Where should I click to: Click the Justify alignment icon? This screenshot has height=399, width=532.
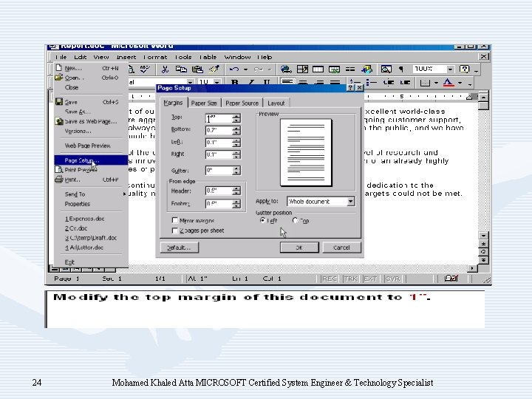click(335, 82)
